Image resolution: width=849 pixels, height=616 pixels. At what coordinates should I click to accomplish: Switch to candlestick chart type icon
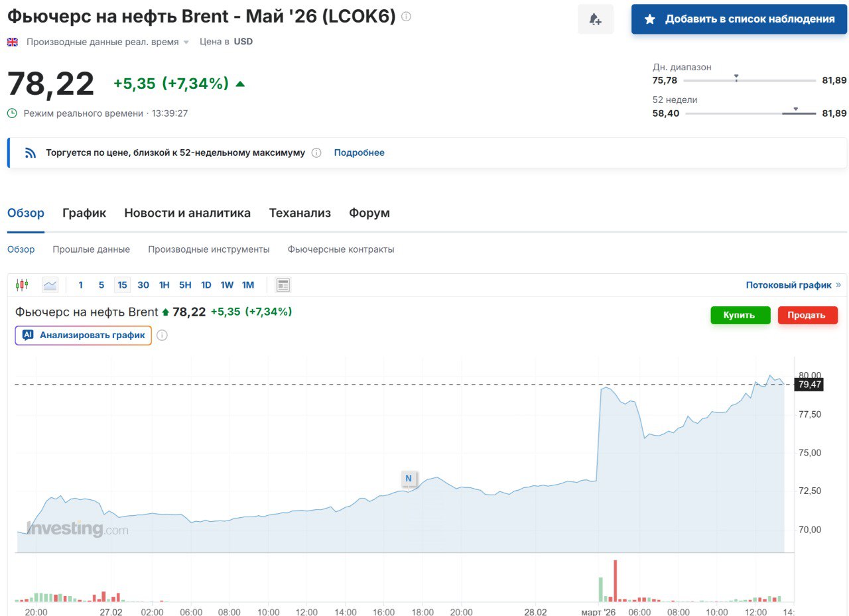pos(22,285)
